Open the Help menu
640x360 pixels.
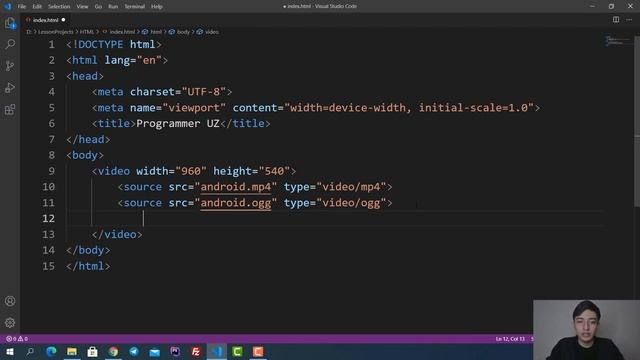point(157,7)
